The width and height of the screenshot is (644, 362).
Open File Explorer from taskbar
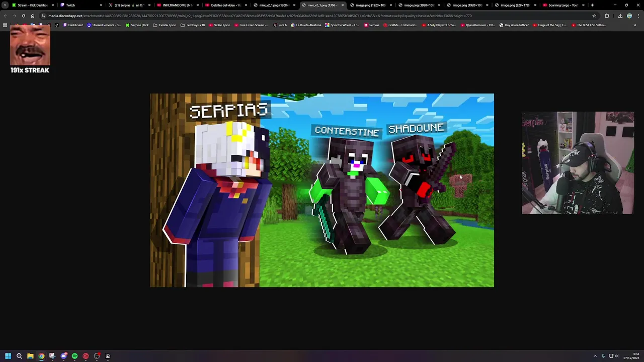tap(30, 356)
